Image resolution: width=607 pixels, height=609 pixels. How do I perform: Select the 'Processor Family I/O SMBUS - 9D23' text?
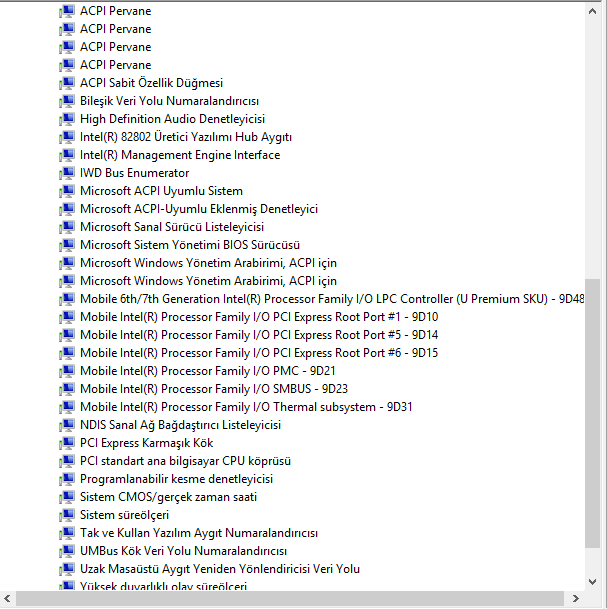click(x=254, y=389)
